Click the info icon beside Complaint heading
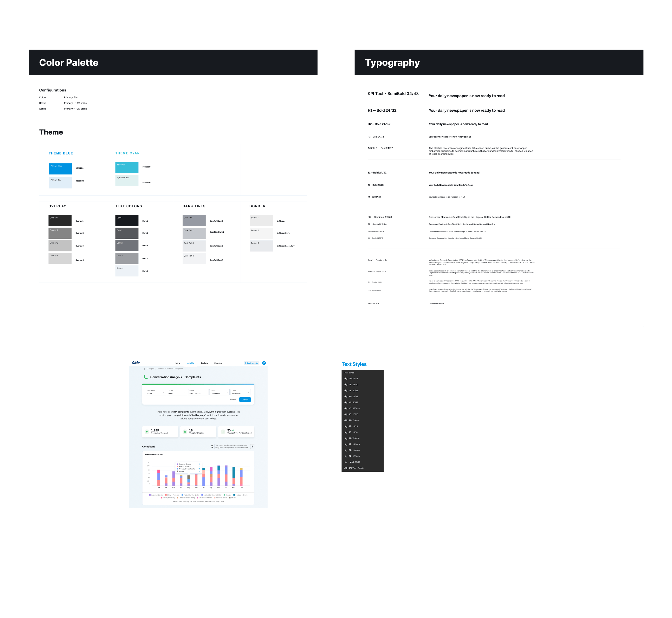This screenshot has height=618, width=672. coord(212,446)
